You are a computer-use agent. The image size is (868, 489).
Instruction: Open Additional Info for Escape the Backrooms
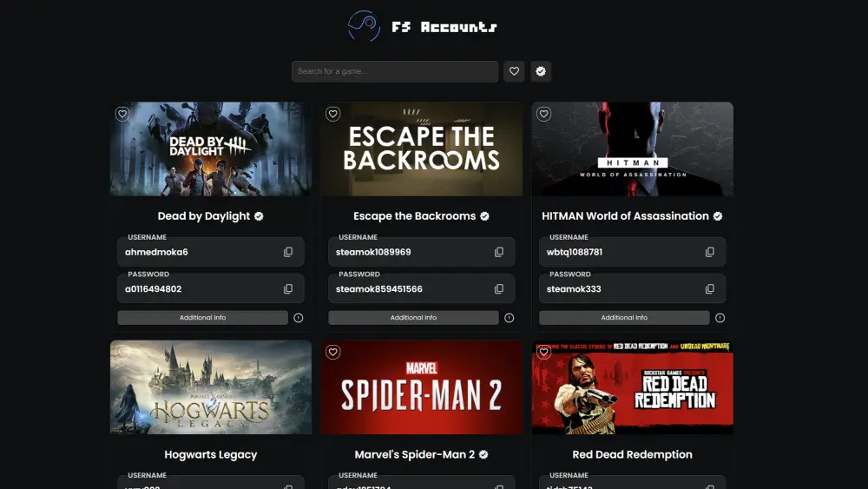(413, 318)
